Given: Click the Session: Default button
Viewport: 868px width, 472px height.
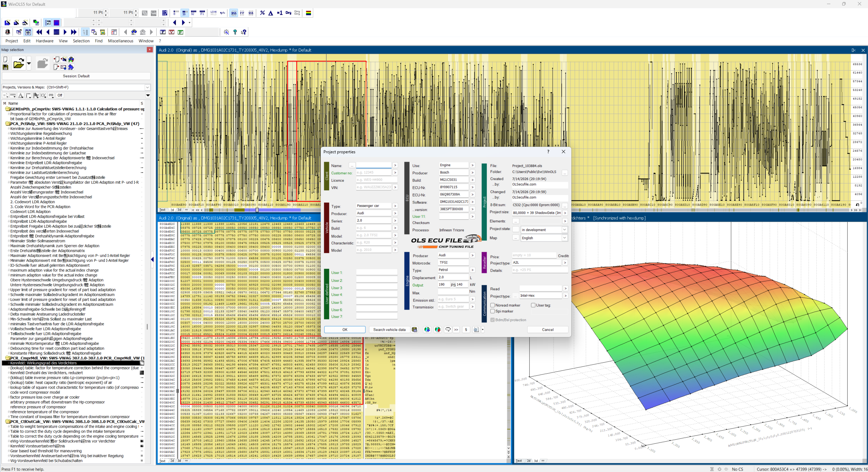Looking at the screenshot, I should (76, 76).
